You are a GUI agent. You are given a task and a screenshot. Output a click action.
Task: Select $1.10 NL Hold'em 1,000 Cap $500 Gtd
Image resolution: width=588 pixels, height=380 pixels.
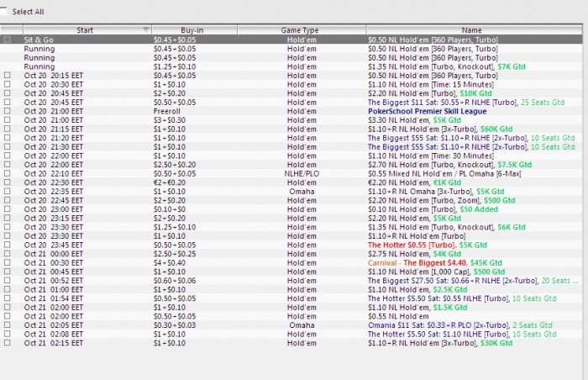tap(437, 272)
